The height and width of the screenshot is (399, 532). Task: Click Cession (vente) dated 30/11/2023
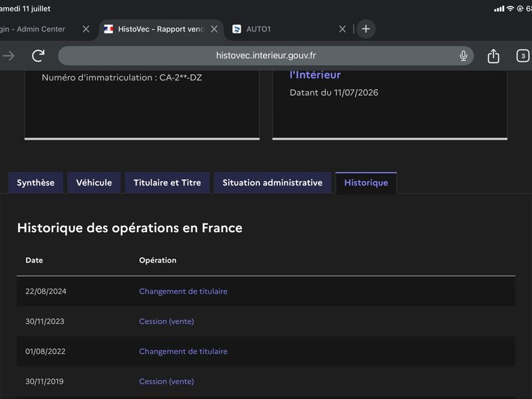[167, 321]
